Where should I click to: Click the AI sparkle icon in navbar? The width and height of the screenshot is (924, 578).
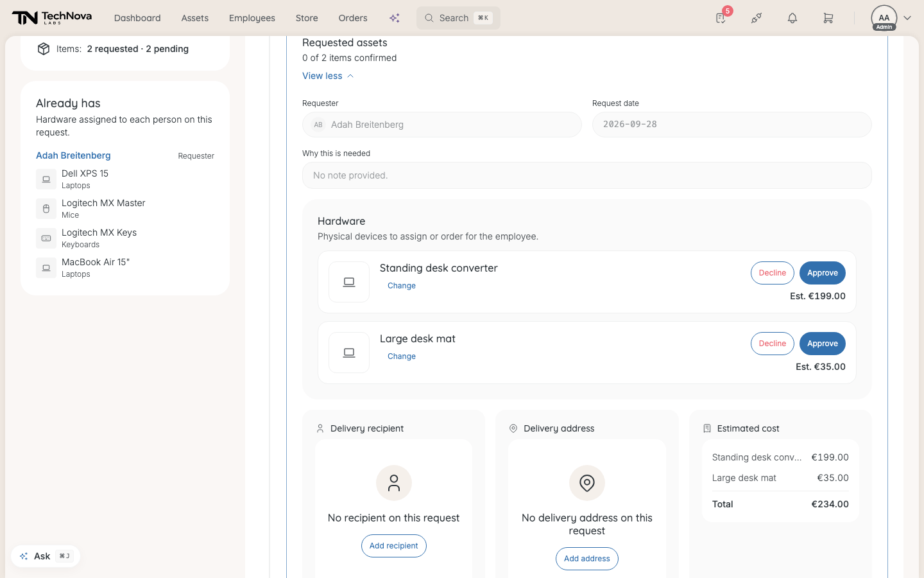pos(395,18)
